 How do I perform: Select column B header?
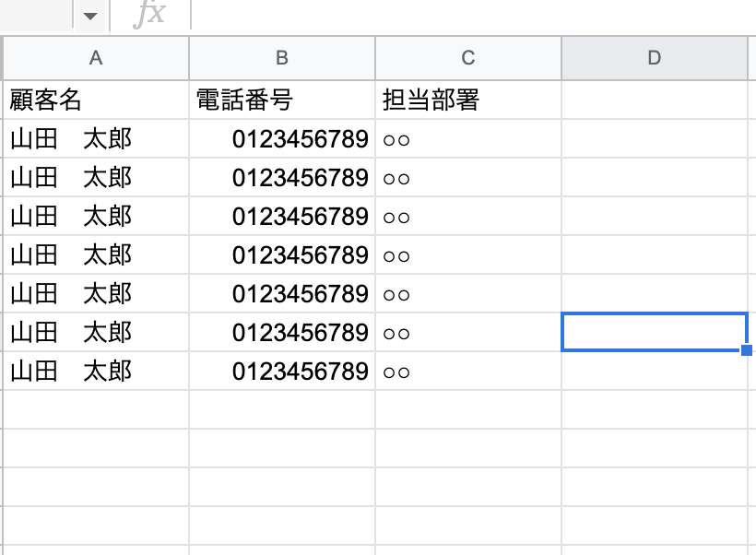[282, 57]
